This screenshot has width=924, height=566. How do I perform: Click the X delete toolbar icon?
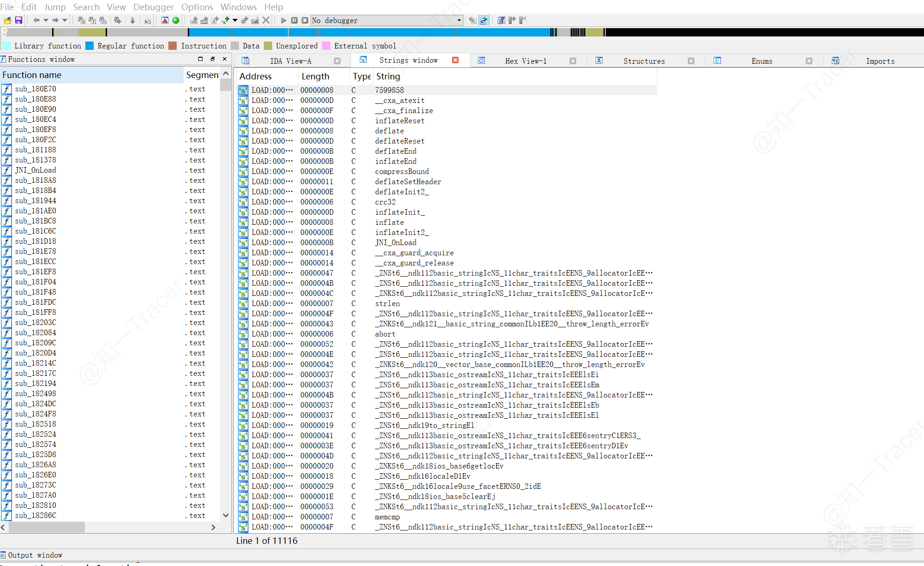coord(266,20)
